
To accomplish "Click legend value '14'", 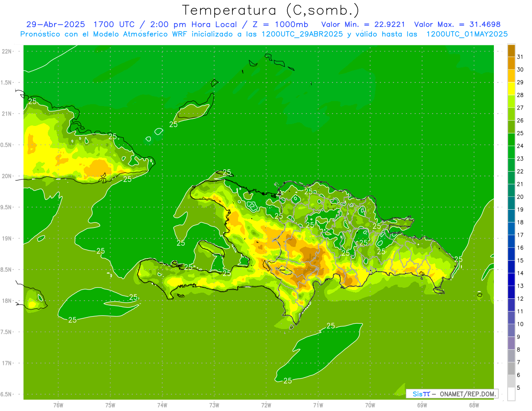I will pos(520,273).
